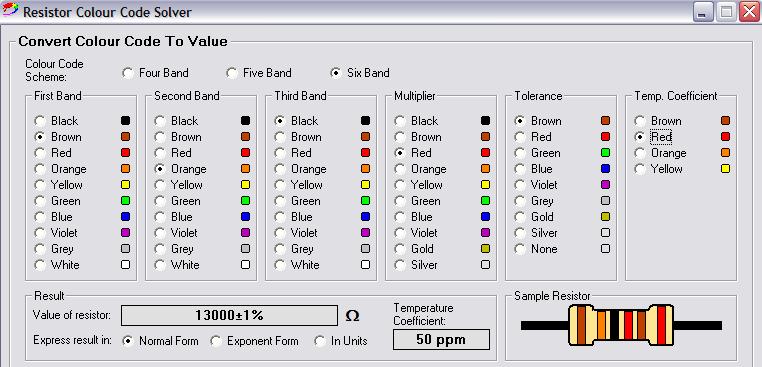762x367 pixels.
Task: Pick Violet in the Second Band group
Action: pos(177,233)
